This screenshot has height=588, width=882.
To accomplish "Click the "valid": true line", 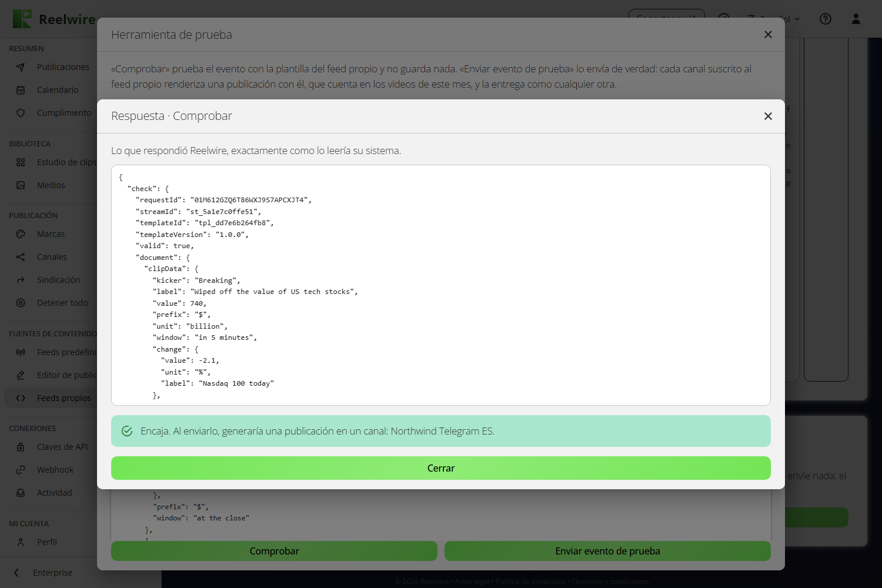I will 165,246.
